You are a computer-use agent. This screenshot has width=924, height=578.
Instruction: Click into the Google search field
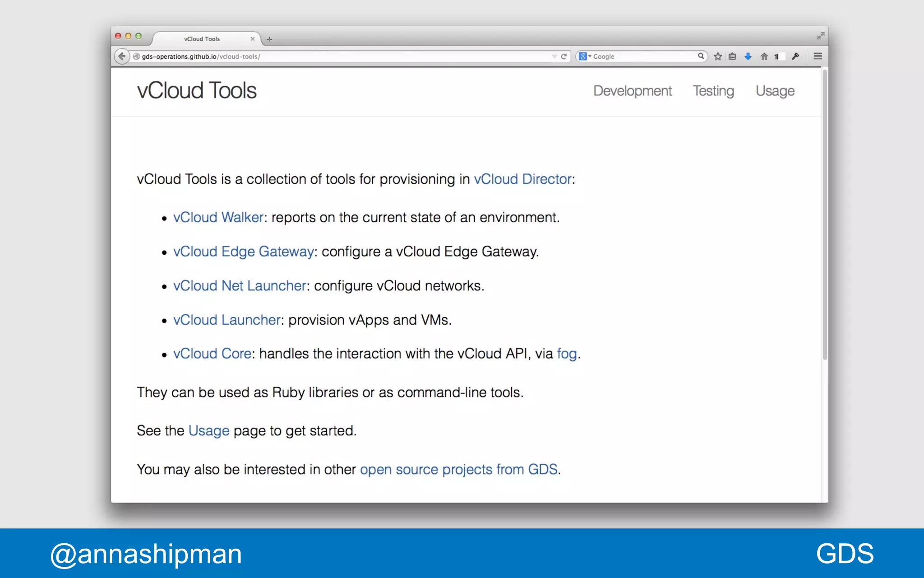click(x=645, y=56)
